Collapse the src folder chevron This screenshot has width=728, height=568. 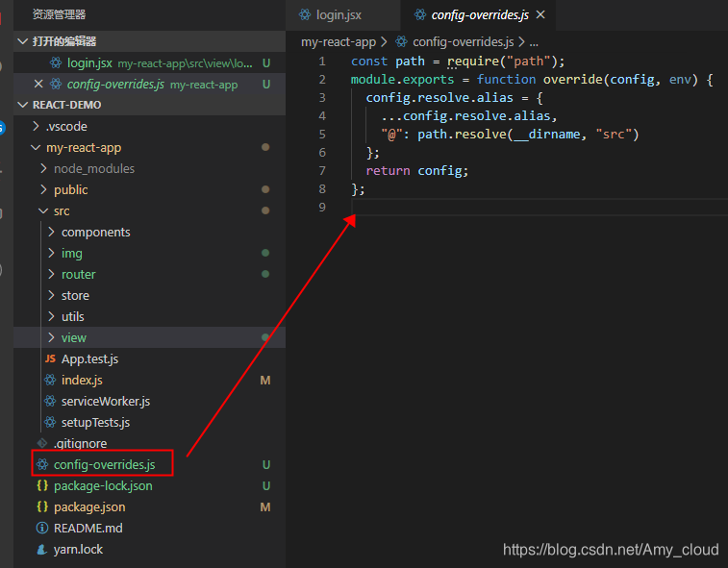[x=43, y=211]
